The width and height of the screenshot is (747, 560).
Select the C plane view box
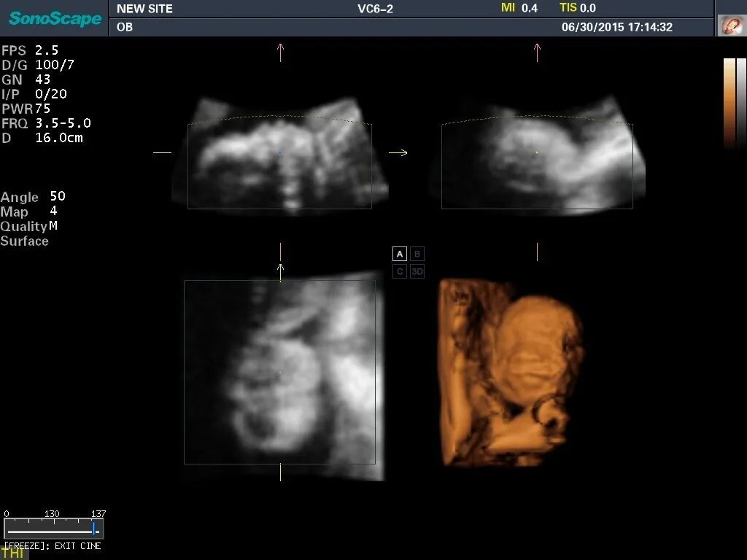click(399, 271)
